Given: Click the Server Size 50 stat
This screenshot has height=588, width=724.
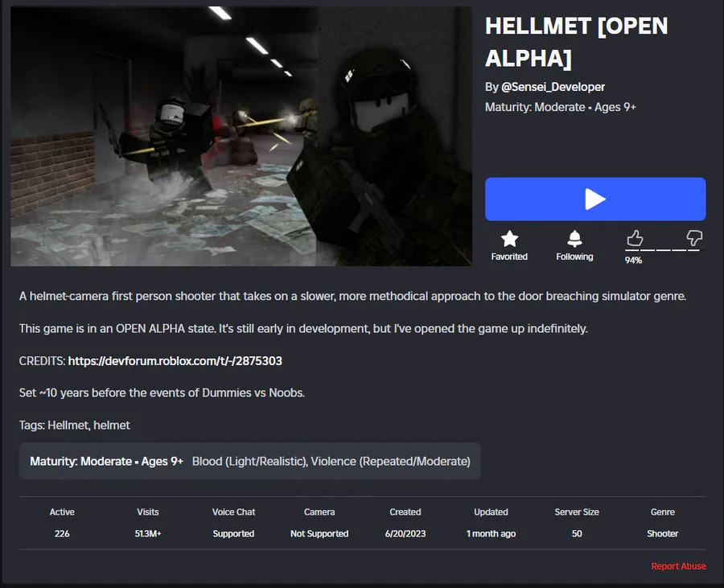Looking at the screenshot, I should click(x=577, y=523).
